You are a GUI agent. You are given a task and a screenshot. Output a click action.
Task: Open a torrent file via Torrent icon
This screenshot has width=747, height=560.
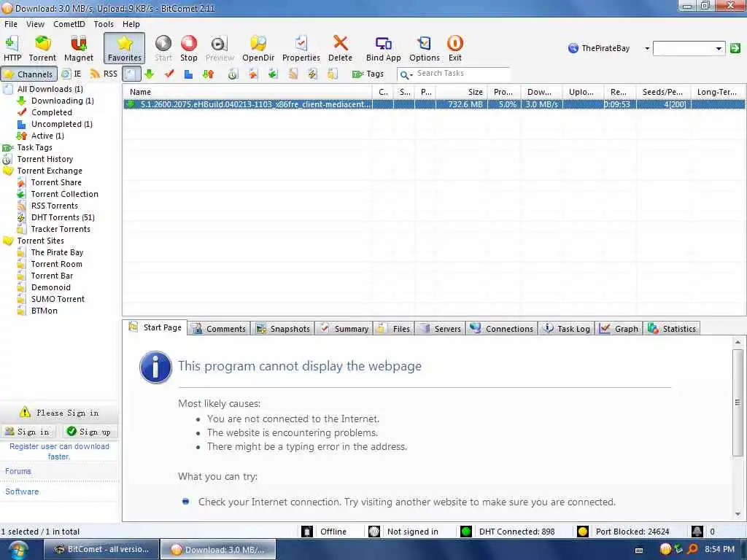[x=42, y=48]
